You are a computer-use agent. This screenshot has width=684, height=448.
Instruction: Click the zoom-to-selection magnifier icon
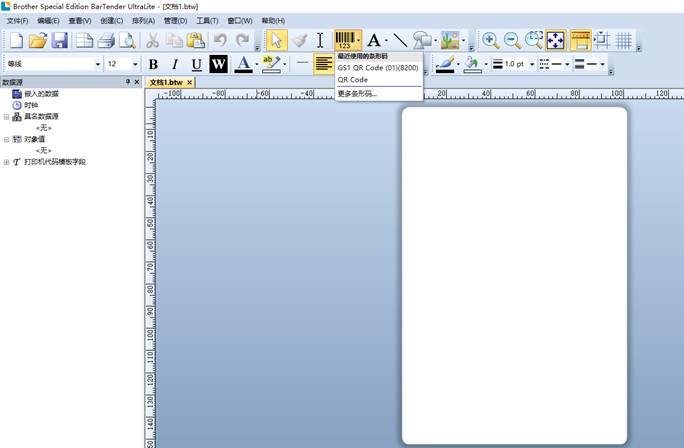534,41
